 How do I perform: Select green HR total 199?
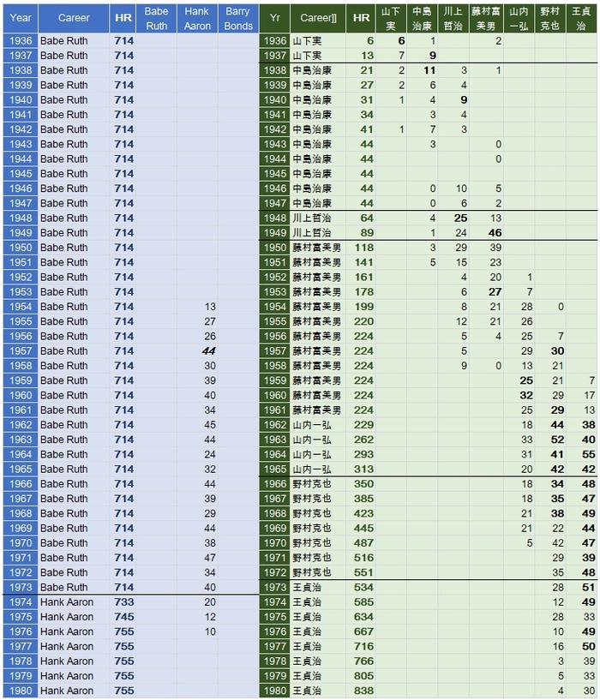tap(363, 307)
